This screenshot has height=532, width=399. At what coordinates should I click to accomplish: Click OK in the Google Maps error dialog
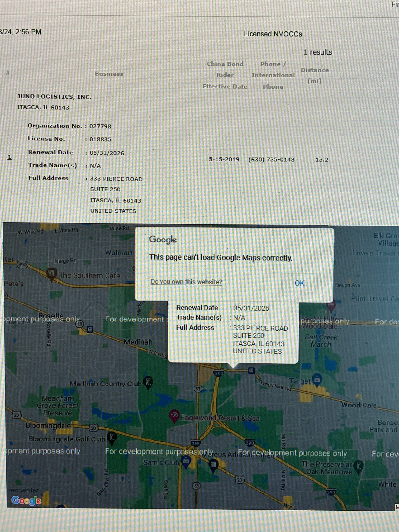[300, 283]
